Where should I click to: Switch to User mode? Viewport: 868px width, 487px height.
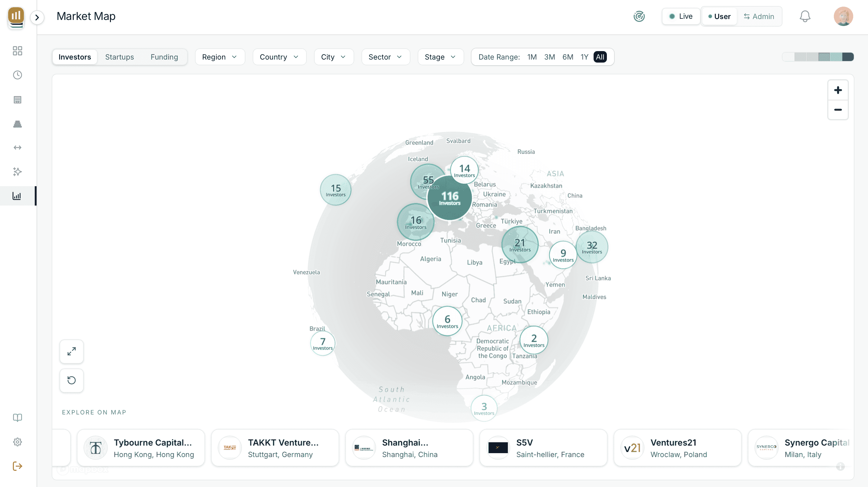719,16
